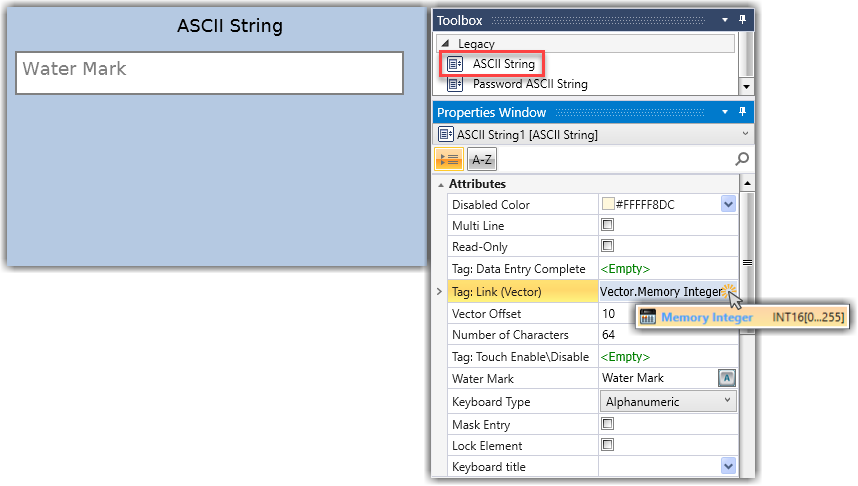Sort properties alphabetically with A-Z button

click(x=482, y=160)
